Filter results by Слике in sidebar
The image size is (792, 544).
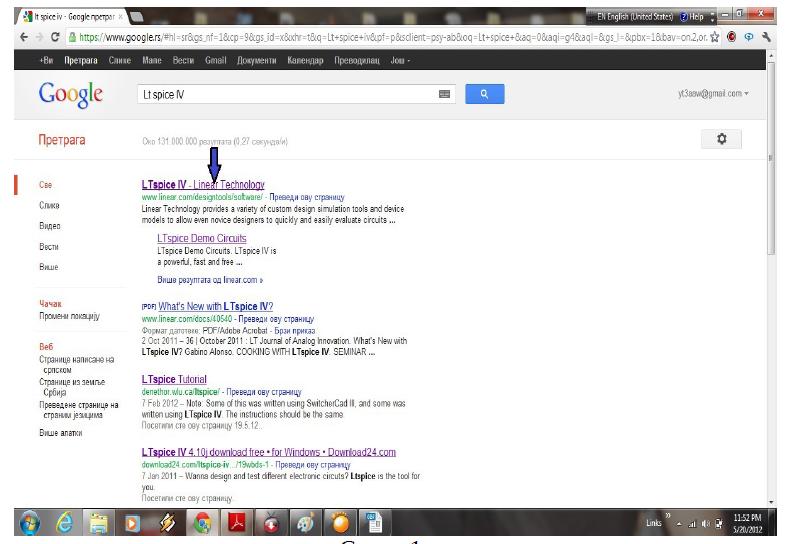pos(49,205)
